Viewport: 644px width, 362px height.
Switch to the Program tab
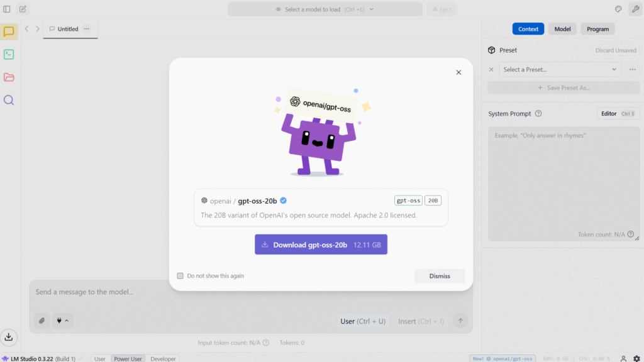coord(597,29)
